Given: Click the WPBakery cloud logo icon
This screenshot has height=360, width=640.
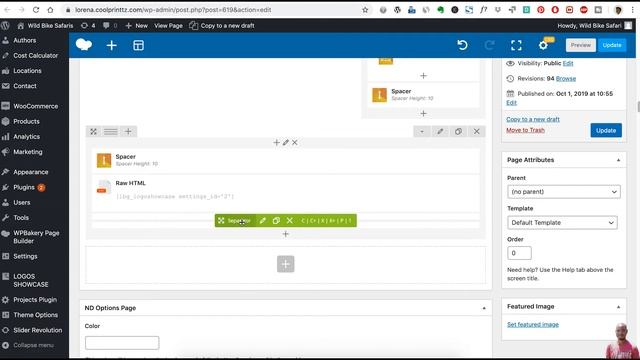Looking at the screenshot, I should pos(84,44).
